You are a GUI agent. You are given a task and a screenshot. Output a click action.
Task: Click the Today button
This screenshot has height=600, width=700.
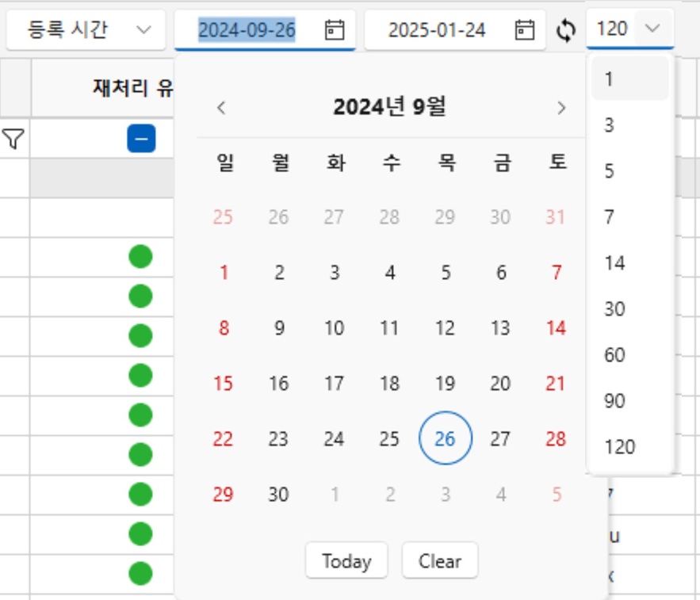pos(346,561)
